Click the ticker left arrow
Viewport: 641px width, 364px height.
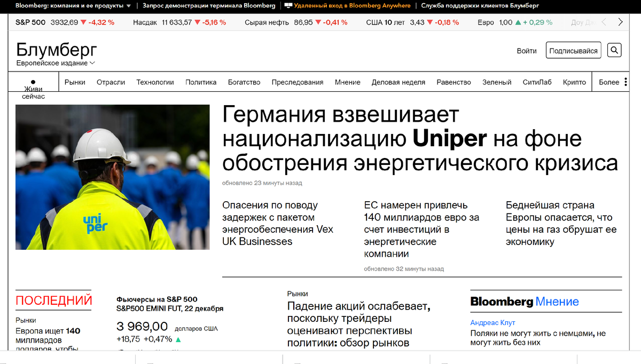click(x=604, y=22)
